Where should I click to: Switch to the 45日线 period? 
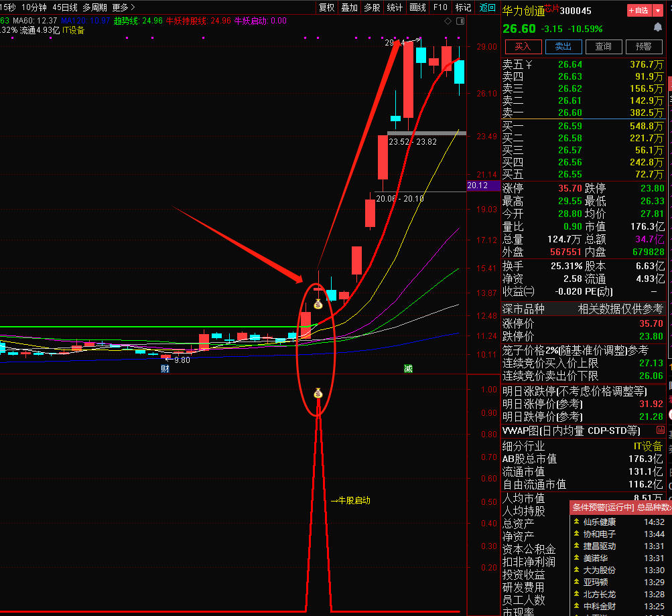(x=65, y=7)
